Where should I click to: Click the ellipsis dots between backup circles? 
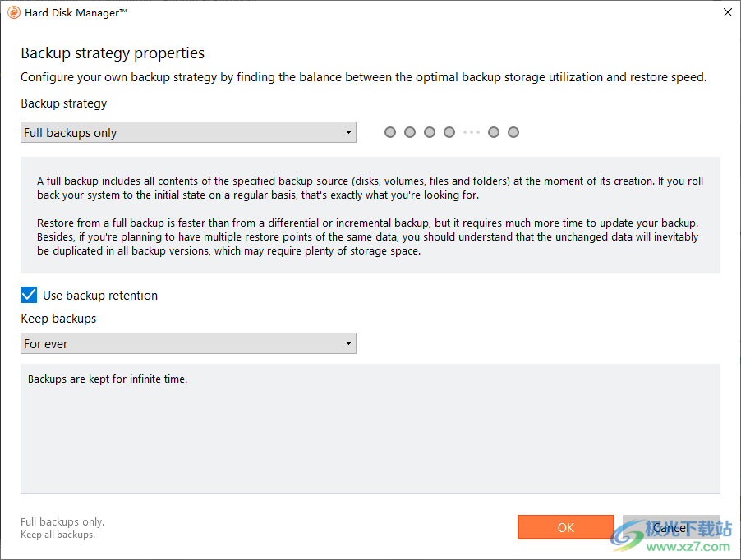coord(472,132)
